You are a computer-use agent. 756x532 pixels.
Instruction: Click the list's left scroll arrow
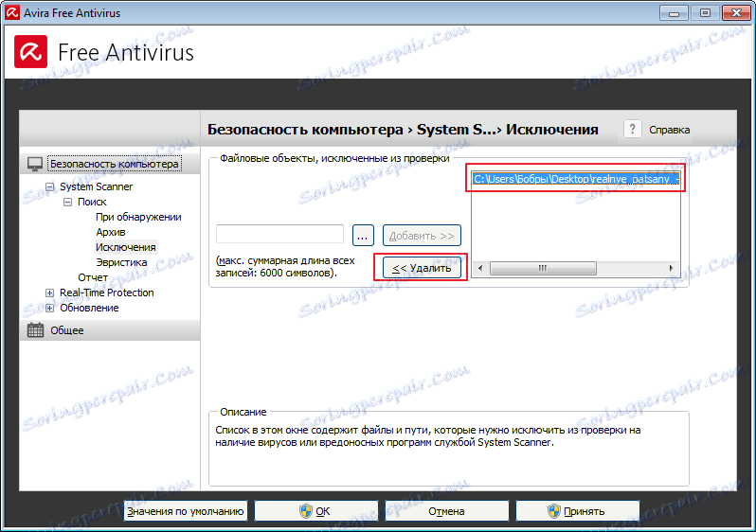click(479, 268)
